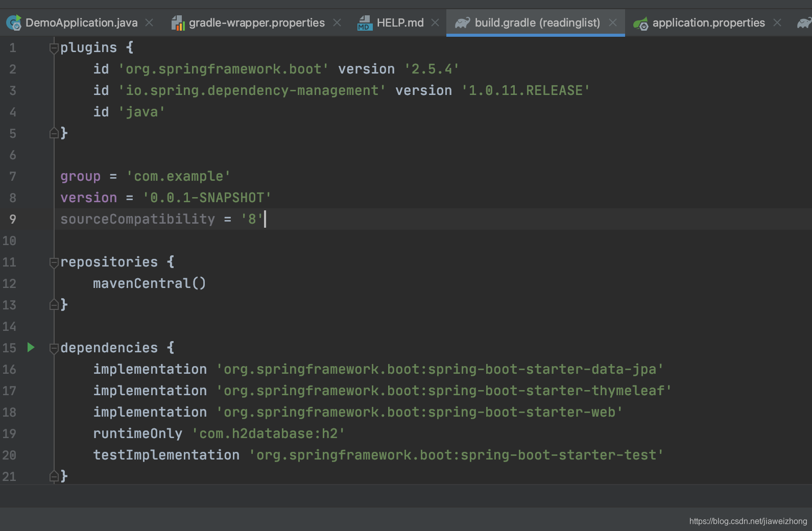Image resolution: width=812 pixels, height=531 pixels.
Task: Click the spring-boot-starter-thymeleaf dependency
Action: point(444,391)
